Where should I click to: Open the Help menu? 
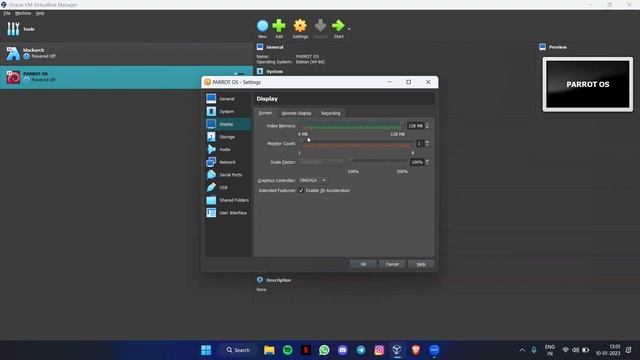40,13
